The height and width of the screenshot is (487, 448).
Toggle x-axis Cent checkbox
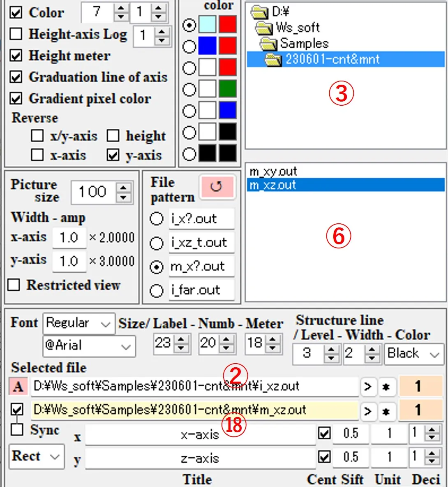tap(325, 433)
